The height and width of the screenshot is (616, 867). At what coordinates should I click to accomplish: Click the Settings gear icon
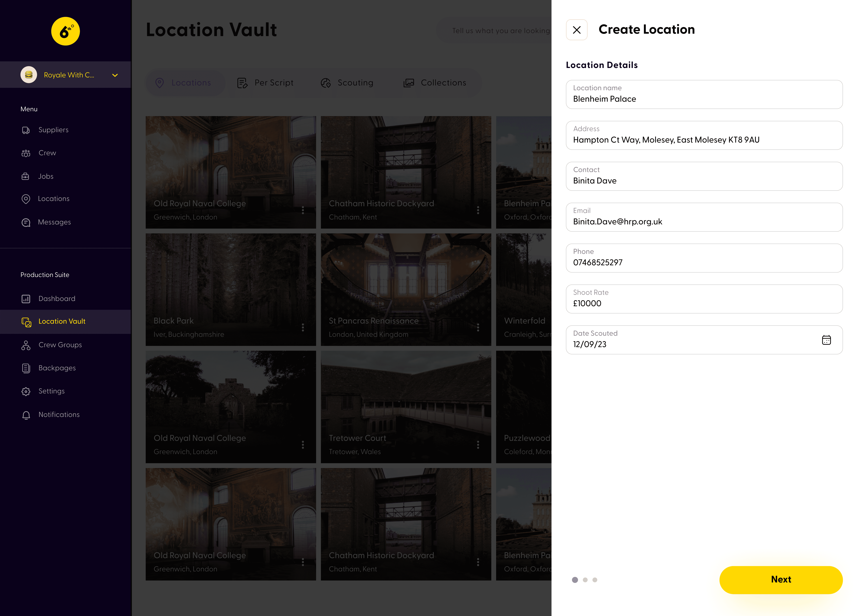(x=26, y=391)
